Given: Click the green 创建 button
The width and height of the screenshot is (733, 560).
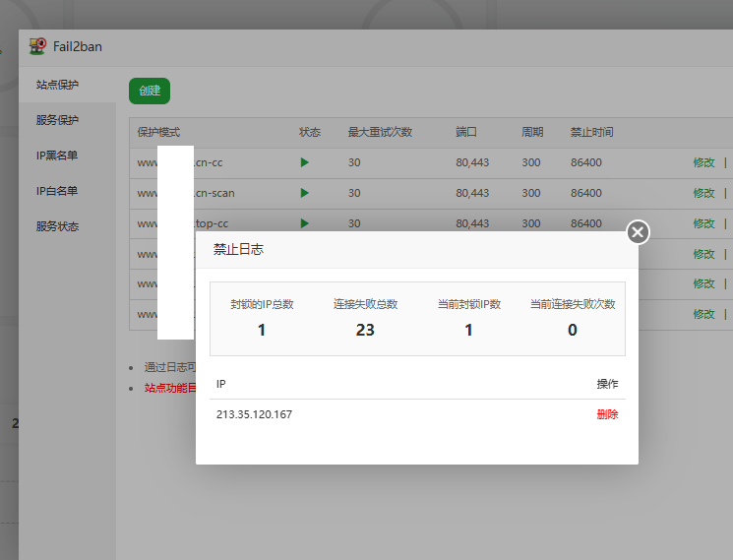Looking at the screenshot, I should coord(150,91).
